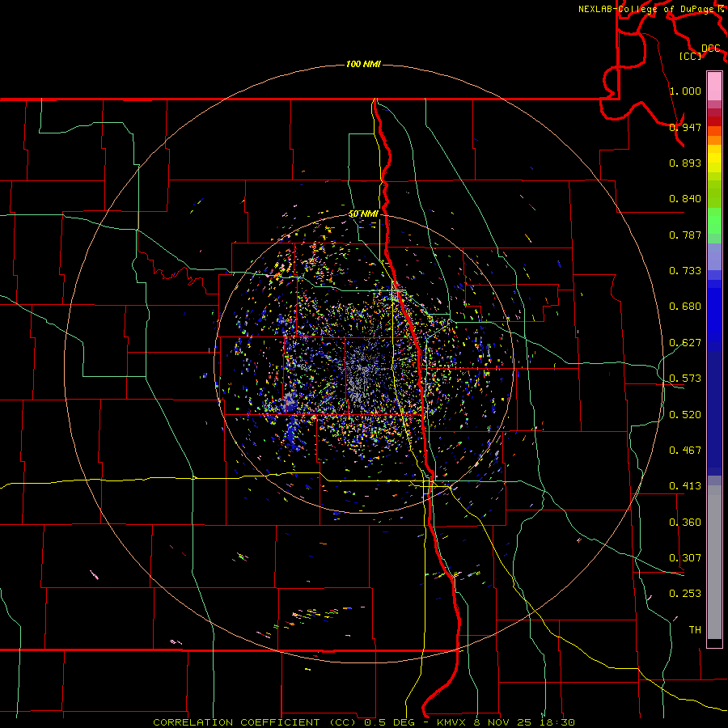This screenshot has width=728, height=728.
Task: Click the 0.627 scale value
Action: pyautogui.click(x=685, y=342)
